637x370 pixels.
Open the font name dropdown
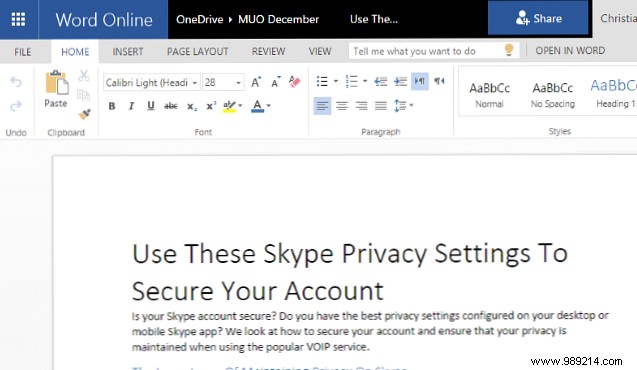tap(195, 83)
